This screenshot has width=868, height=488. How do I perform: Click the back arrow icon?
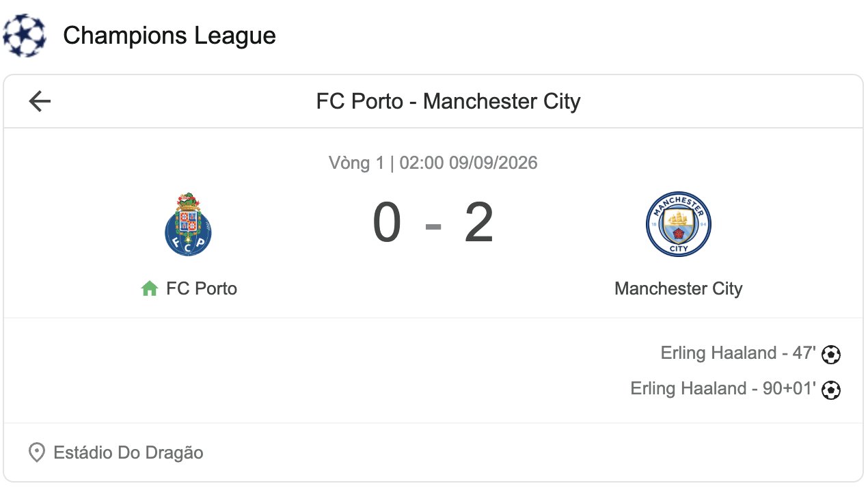[x=40, y=102]
